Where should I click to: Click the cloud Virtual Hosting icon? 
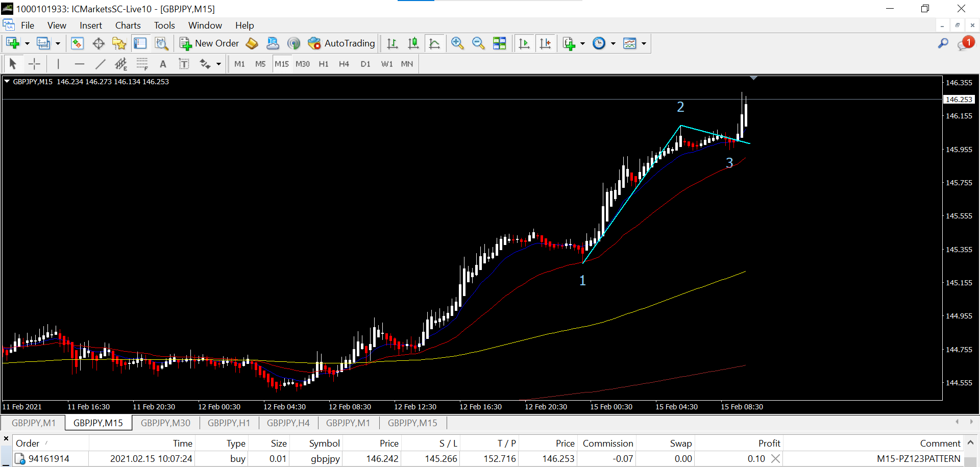tap(273, 43)
